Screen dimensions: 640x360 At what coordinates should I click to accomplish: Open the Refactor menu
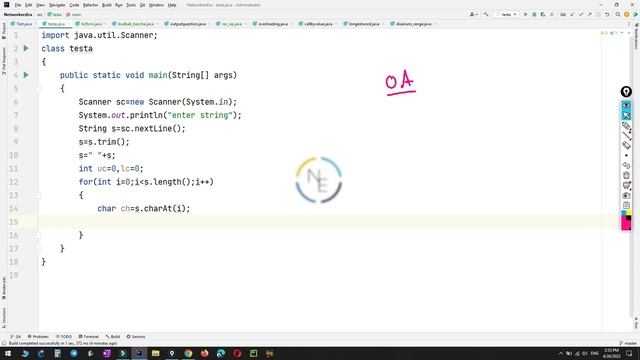90,5
